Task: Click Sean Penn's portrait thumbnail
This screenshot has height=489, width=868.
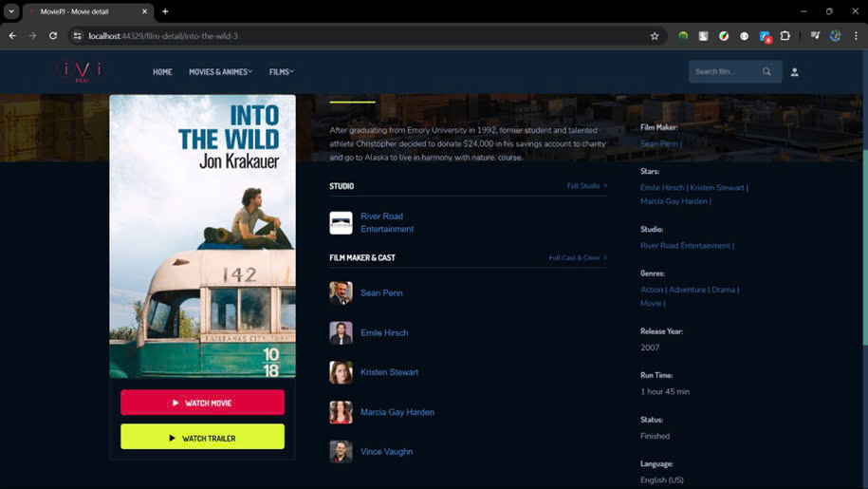Action: (341, 293)
